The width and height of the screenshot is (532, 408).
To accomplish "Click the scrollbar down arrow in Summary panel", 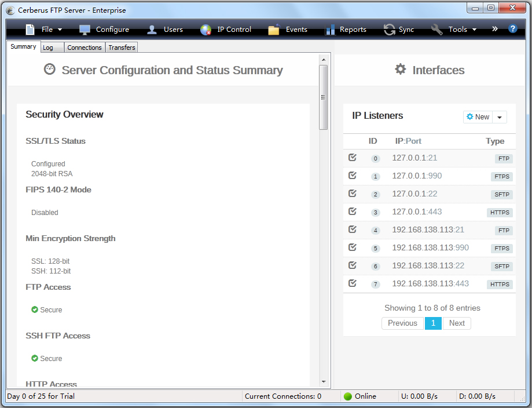I will (x=324, y=382).
